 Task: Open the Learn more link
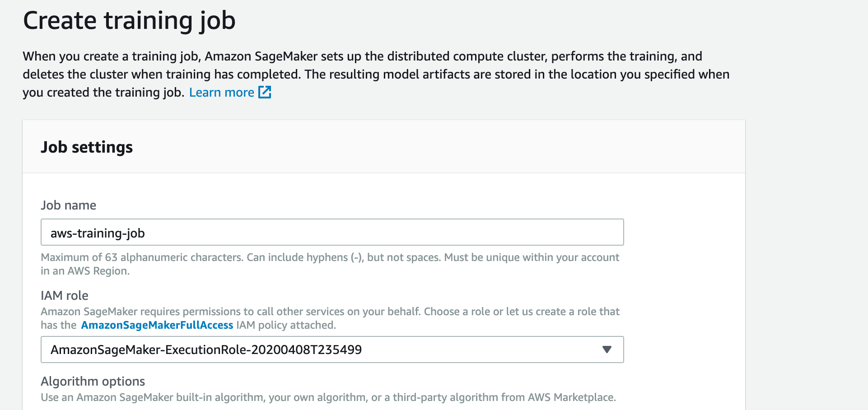point(222,92)
